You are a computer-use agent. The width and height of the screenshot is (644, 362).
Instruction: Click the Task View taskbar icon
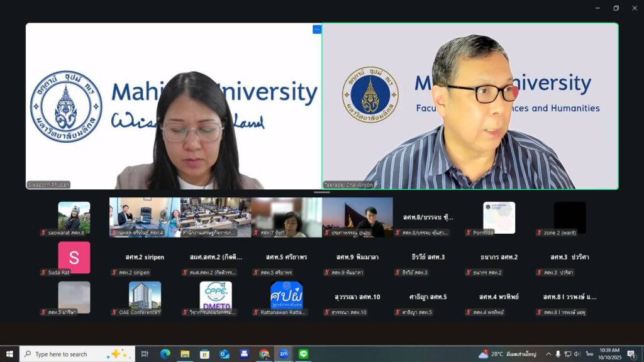(x=145, y=354)
